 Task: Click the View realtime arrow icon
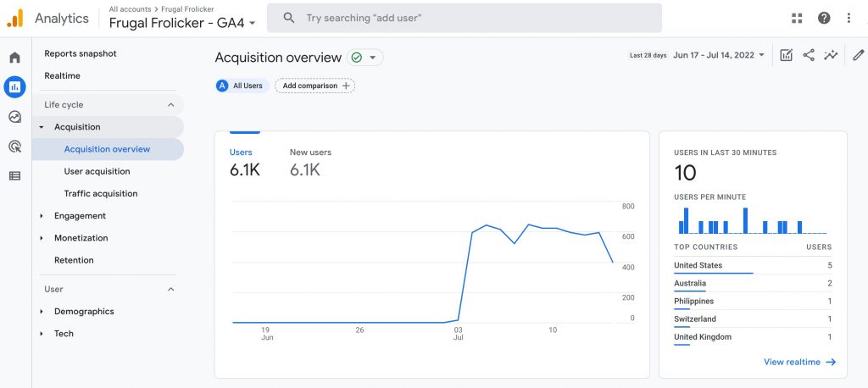[831, 362]
